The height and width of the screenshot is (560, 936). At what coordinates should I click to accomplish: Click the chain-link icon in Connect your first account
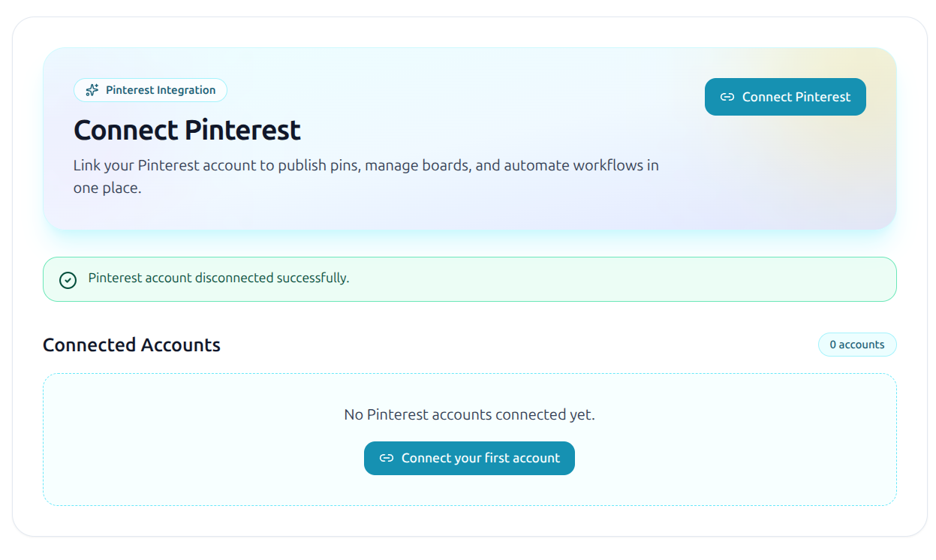click(x=386, y=458)
